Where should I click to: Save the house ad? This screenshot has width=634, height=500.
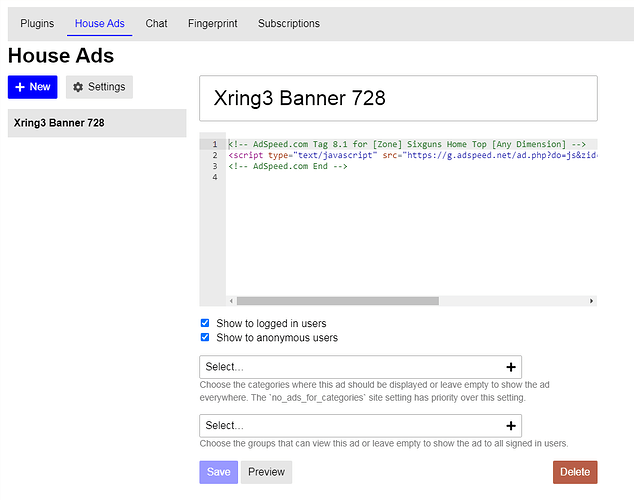pos(218,472)
